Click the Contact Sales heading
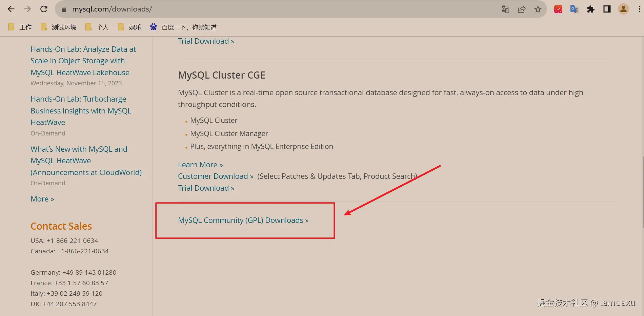 coord(61,226)
